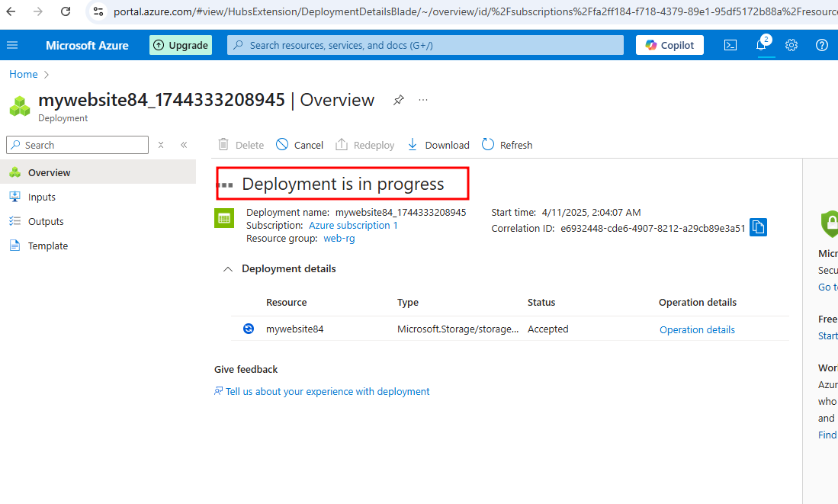The width and height of the screenshot is (838, 504).
Task: Open site information icon in address bar
Action: (x=98, y=11)
